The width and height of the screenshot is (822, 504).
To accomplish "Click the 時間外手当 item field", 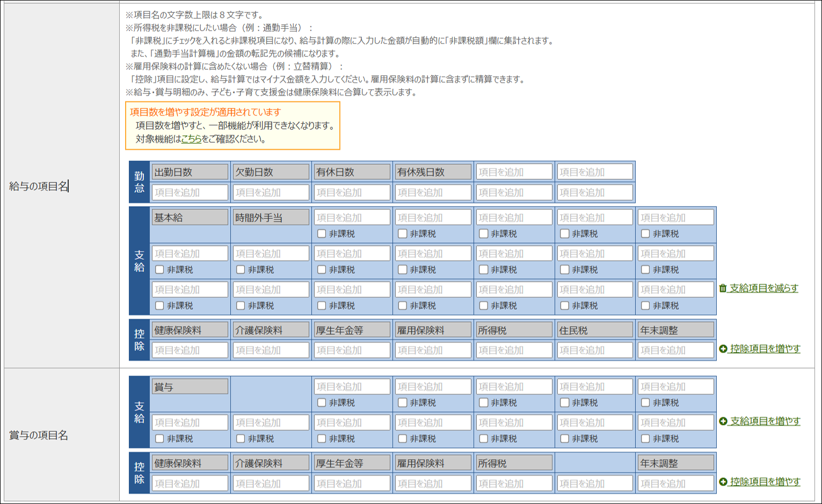I will 271,218.
